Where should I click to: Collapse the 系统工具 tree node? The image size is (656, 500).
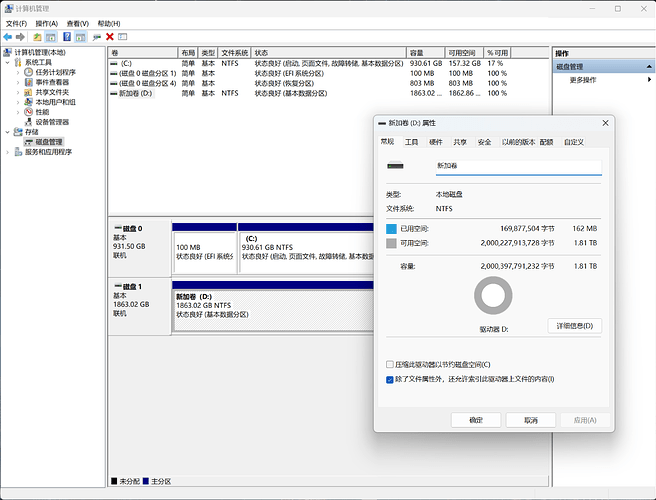click(x=9, y=62)
